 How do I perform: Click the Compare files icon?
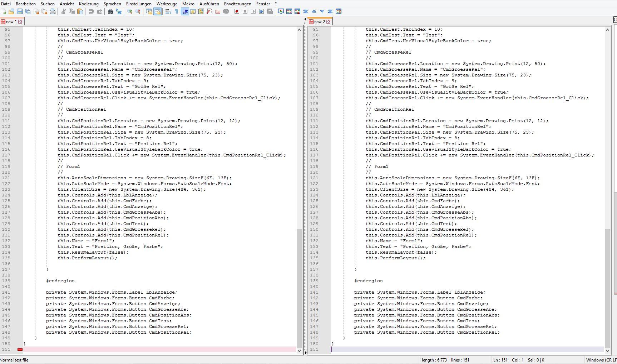click(289, 11)
